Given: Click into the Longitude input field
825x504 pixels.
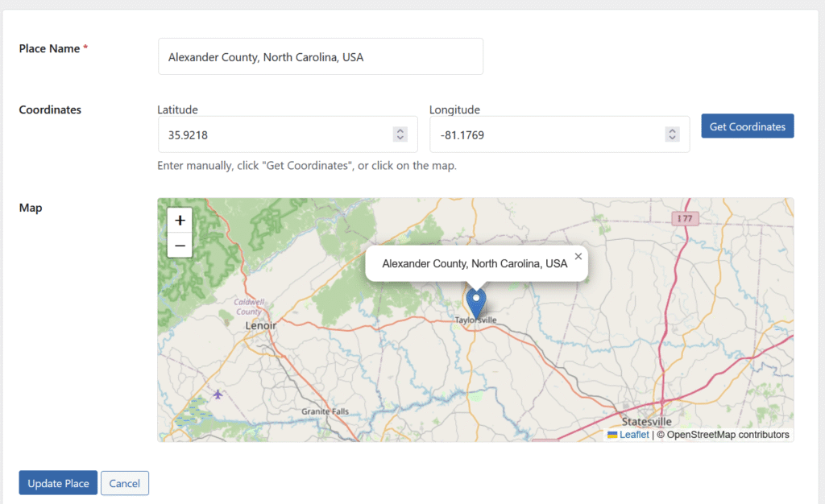Looking at the screenshot, I should tap(548, 134).
